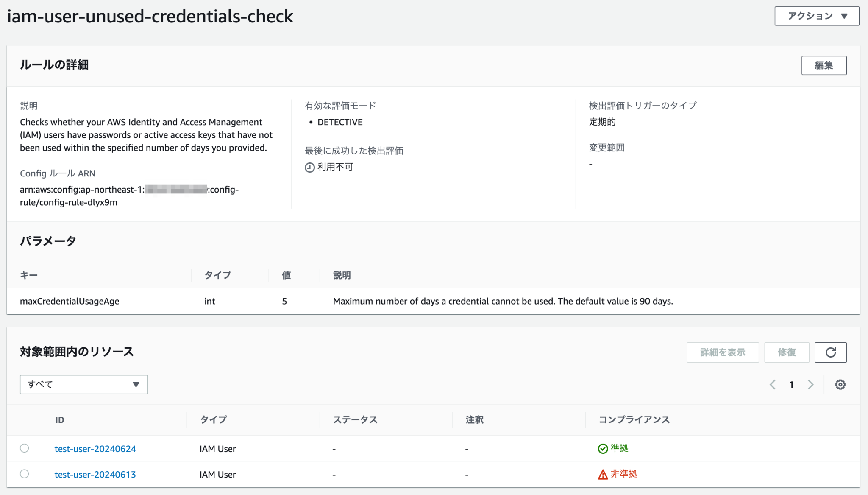Click the red 非準拠 warning triangle icon
Image resolution: width=868 pixels, height=495 pixels.
(x=603, y=474)
